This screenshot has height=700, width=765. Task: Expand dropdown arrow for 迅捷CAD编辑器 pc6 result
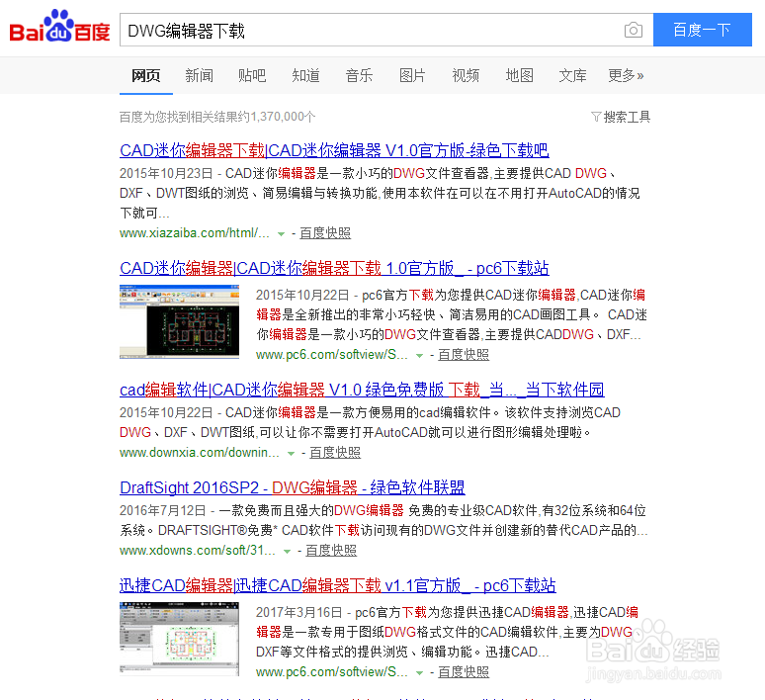pos(419,673)
